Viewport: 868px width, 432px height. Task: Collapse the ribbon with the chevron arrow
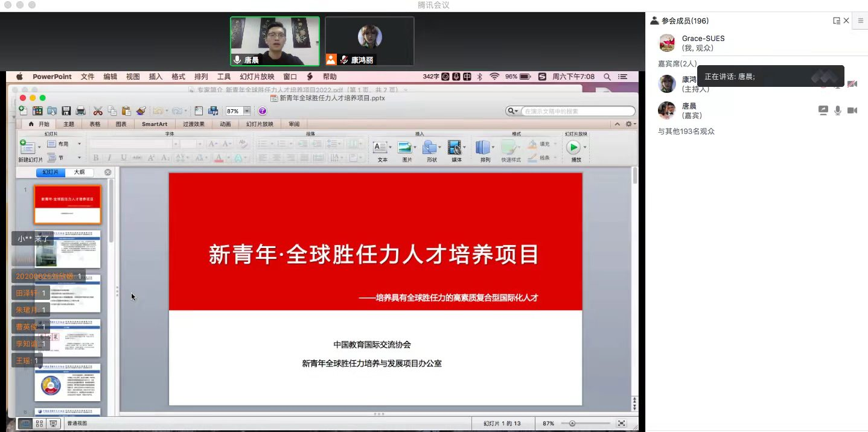(x=617, y=124)
